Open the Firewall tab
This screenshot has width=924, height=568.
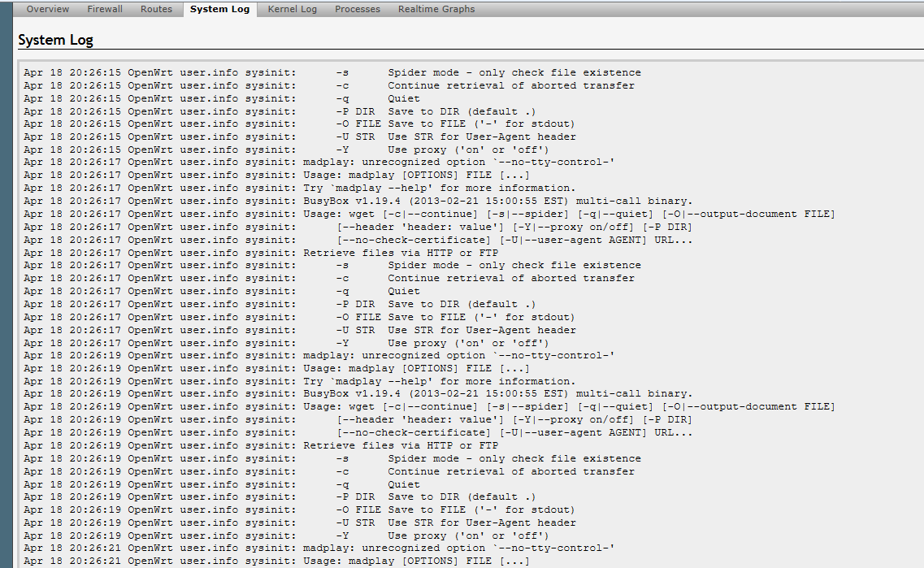tap(105, 10)
